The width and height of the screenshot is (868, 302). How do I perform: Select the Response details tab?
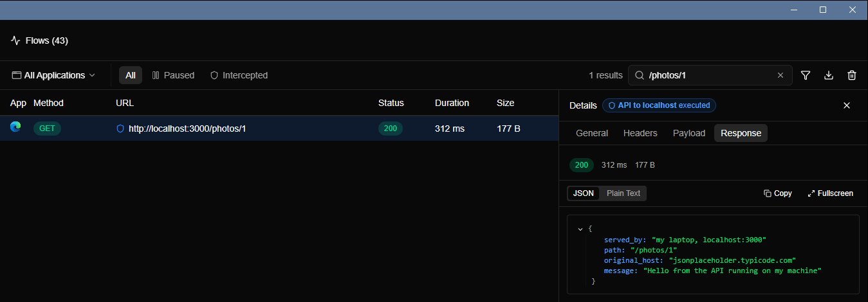(741, 133)
